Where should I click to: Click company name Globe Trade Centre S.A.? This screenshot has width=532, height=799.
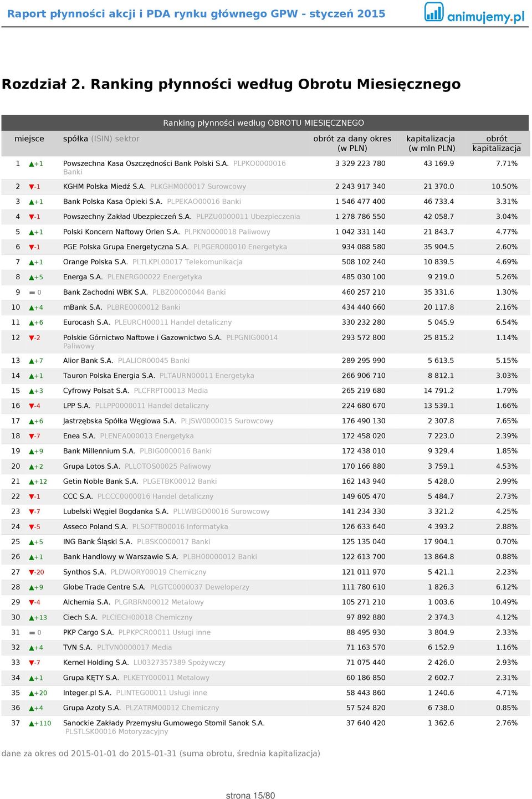(x=104, y=587)
